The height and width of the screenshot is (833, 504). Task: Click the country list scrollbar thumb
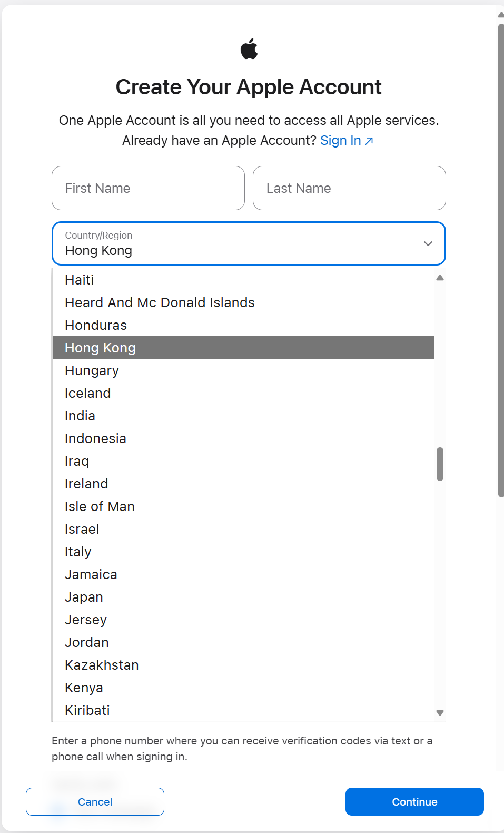coord(440,464)
